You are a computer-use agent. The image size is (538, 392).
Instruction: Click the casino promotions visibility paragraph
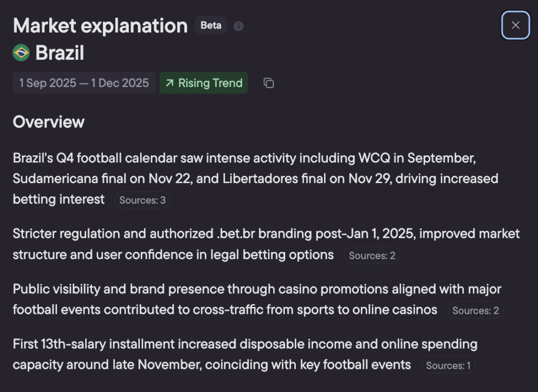tap(257, 289)
